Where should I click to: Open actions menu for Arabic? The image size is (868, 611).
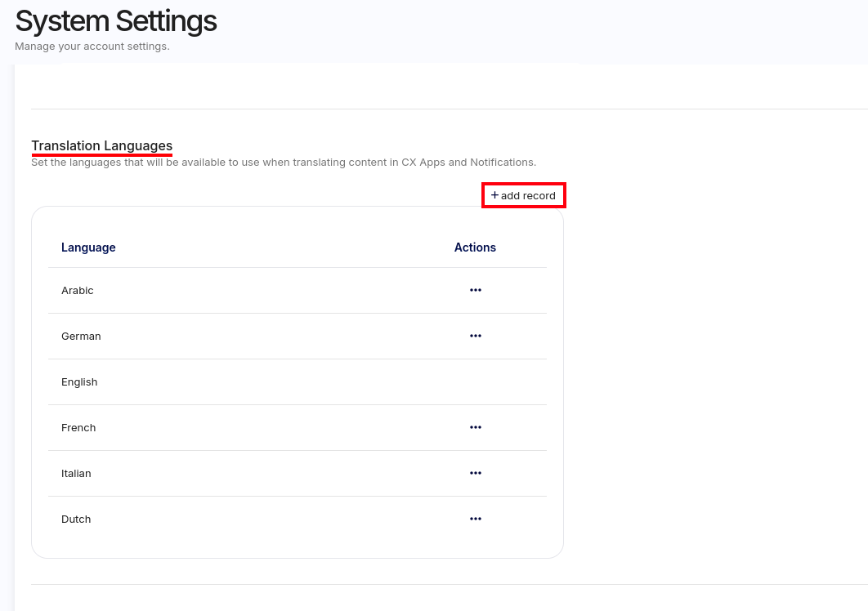(476, 290)
